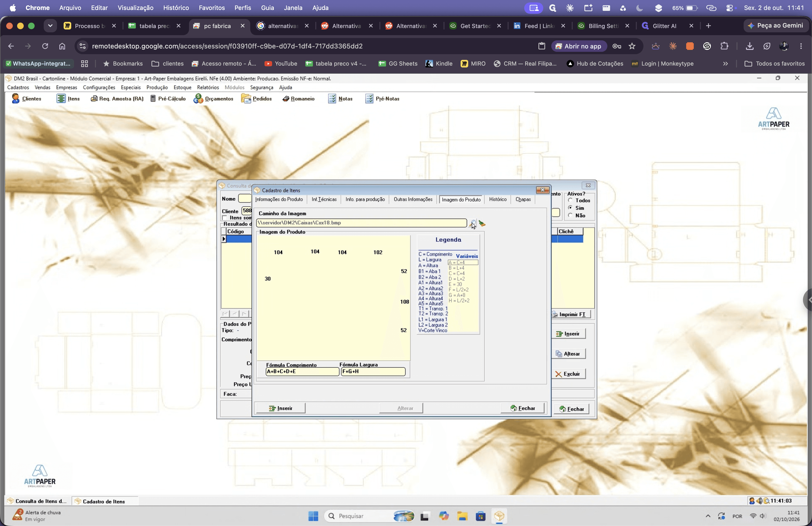Open the Notas toolbar item

click(340, 99)
